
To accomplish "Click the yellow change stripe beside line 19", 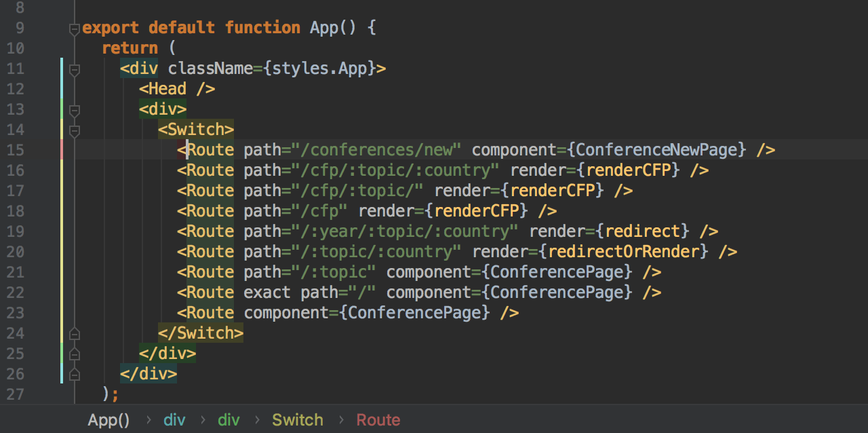I will 62,231.
